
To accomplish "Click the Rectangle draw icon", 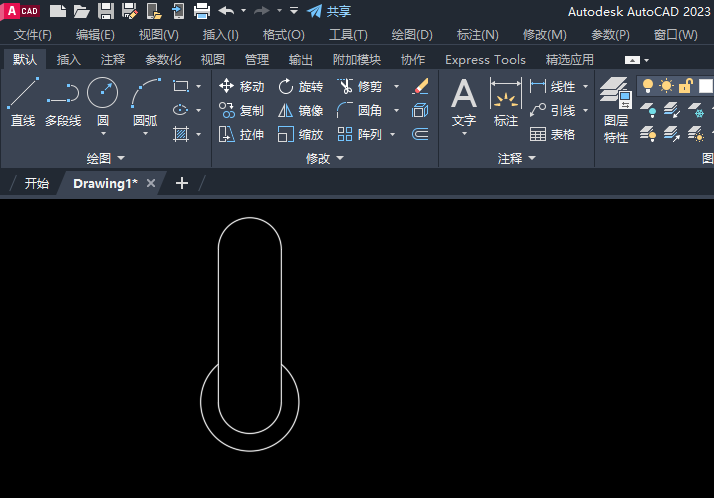I will point(181,86).
